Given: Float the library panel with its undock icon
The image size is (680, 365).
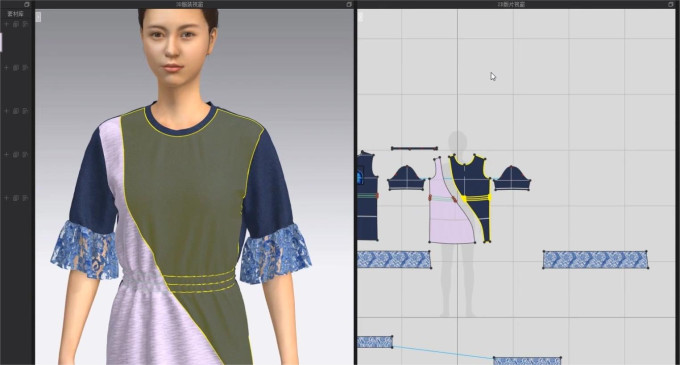Looking at the screenshot, I should click(27, 4).
